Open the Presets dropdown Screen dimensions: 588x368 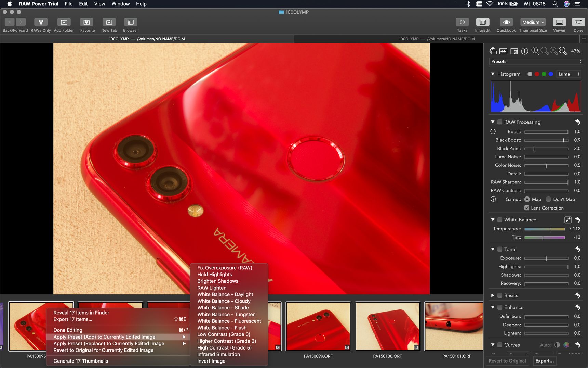pyautogui.click(x=536, y=61)
